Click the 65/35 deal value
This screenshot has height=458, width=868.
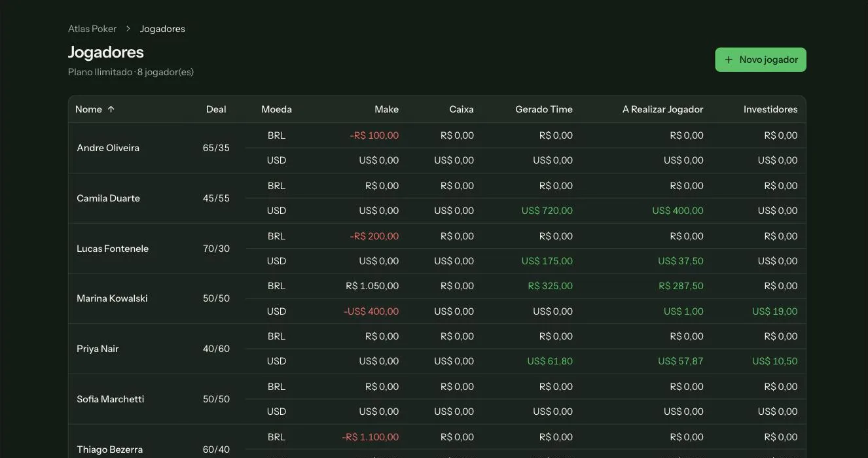click(x=216, y=148)
